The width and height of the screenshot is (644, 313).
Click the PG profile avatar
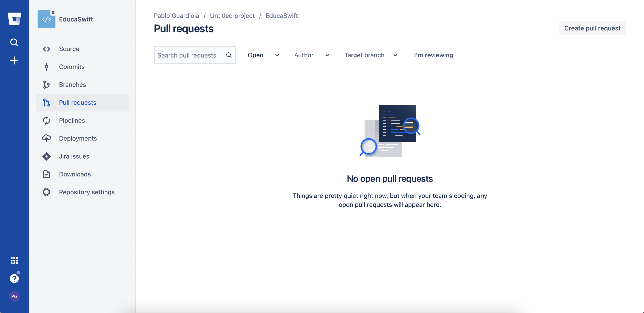click(x=14, y=296)
